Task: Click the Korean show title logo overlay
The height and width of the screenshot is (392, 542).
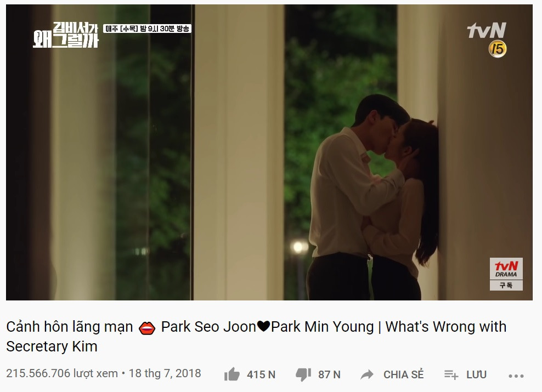Action: click(x=66, y=35)
